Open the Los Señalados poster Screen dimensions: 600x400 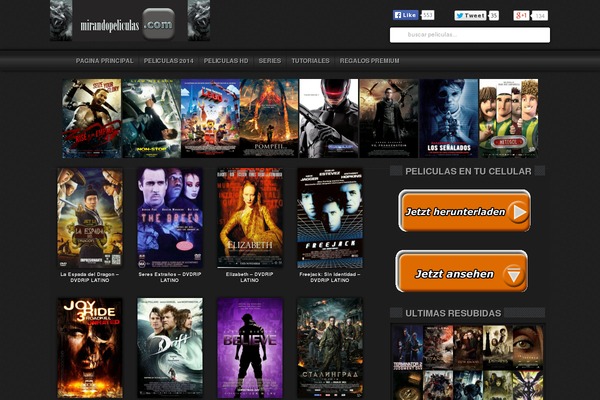point(449,118)
